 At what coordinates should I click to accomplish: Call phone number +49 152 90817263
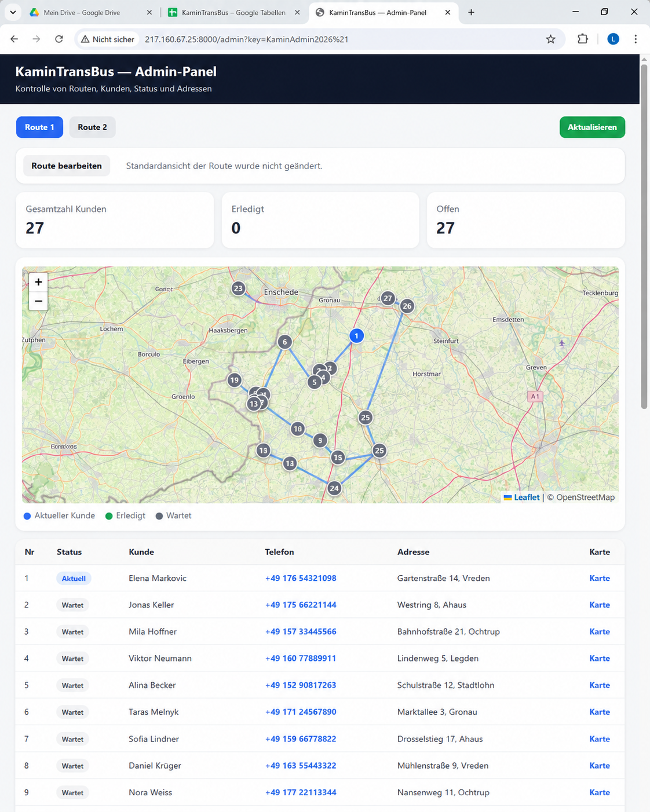click(x=301, y=685)
